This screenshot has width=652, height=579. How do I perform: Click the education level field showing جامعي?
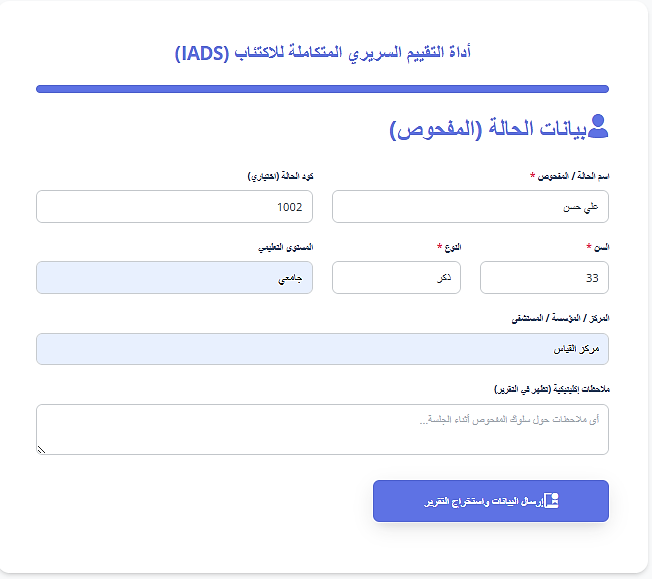point(174,277)
